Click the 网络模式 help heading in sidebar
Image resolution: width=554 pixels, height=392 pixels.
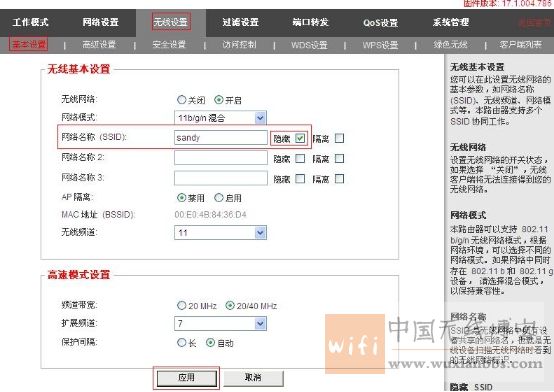point(468,215)
